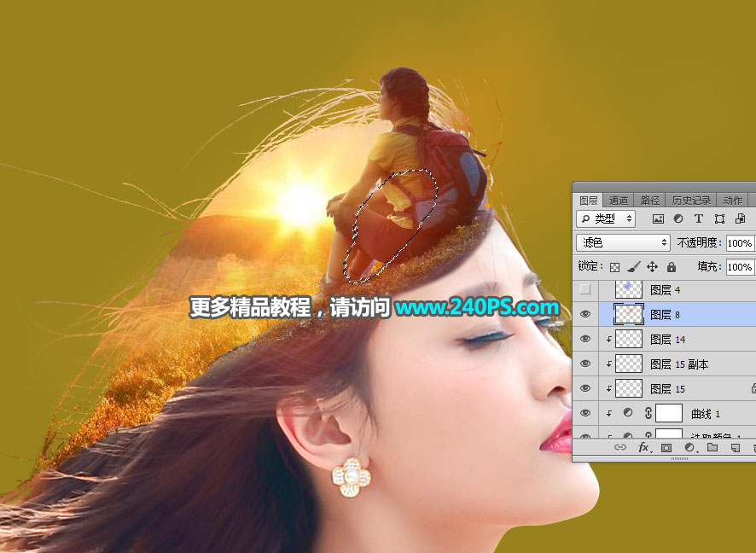Click the clipping arrow on 图层 15

(609, 389)
